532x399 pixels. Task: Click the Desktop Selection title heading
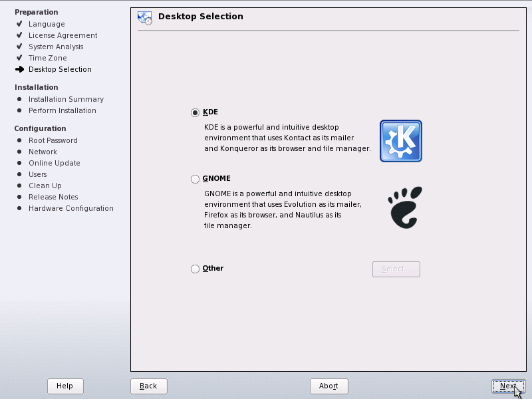point(201,16)
